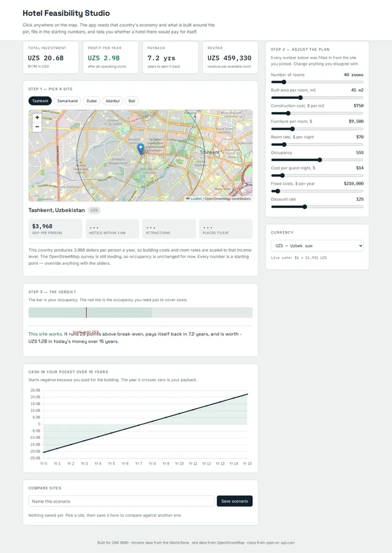Click the UZS badge beside Tashkent, Uzbekistan
Screen dimensions: 392x553
pyautogui.click(x=94, y=210)
